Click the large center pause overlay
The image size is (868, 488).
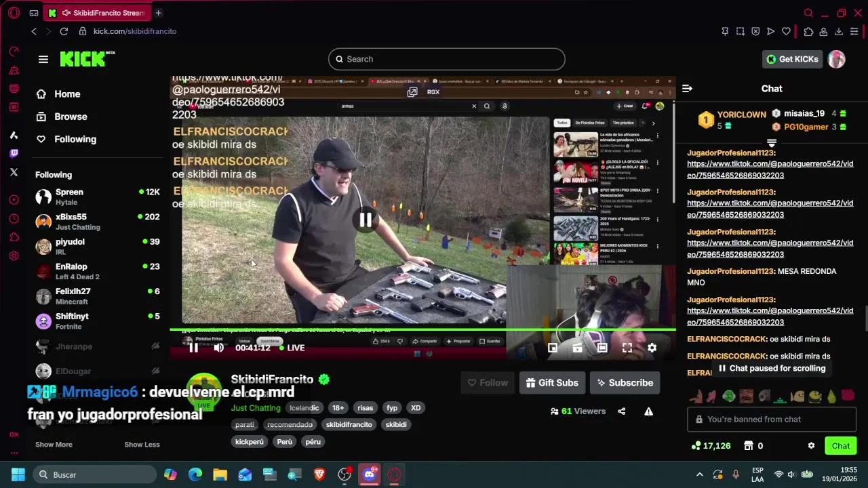click(x=366, y=220)
